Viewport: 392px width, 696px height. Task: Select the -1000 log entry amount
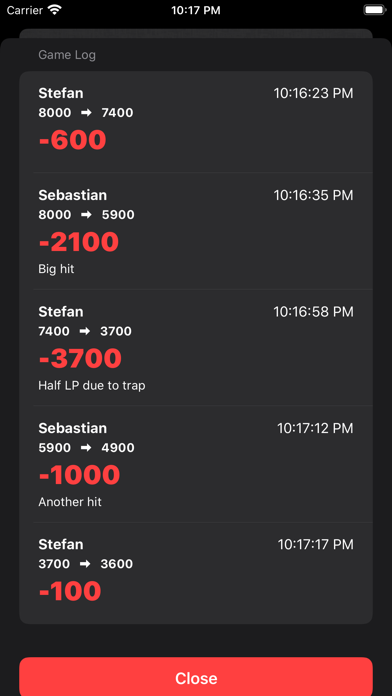pos(79,475)
